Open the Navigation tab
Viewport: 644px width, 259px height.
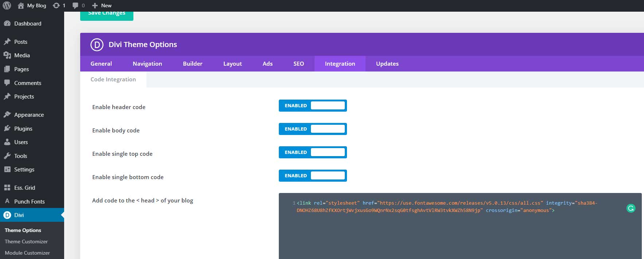tap(147, 63)
